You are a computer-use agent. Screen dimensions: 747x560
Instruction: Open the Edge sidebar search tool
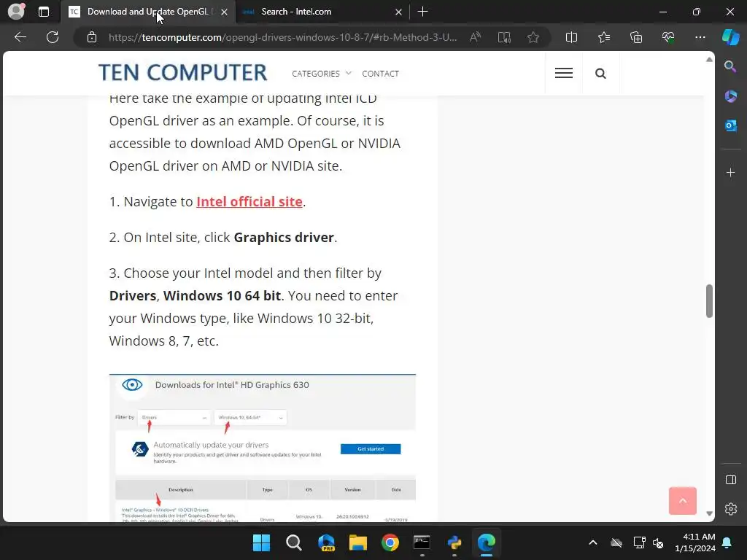coord(730,66)
